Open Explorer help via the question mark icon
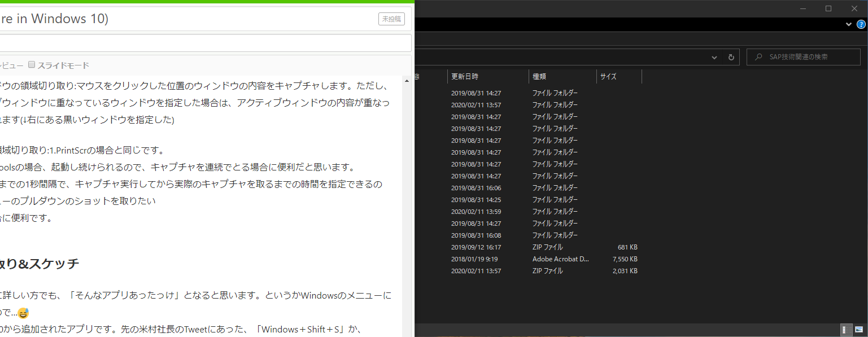868x337 pixels. click(861, 24)
